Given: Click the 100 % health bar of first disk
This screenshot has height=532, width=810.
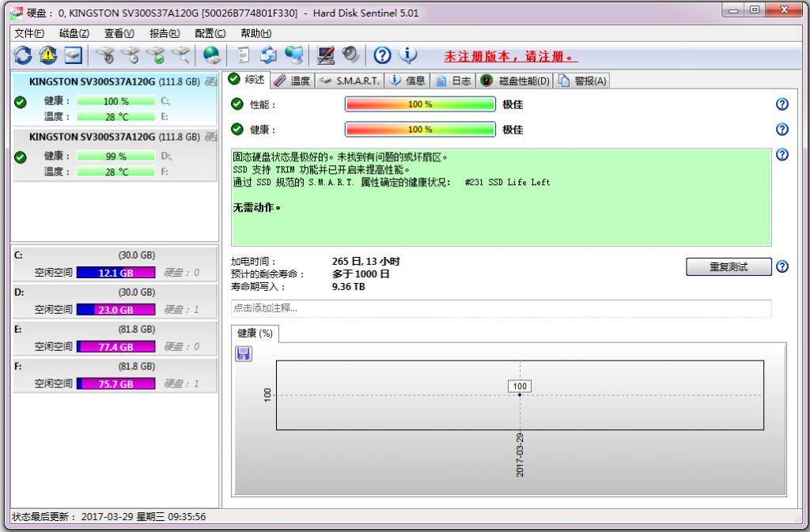Looking at the screenshot, I should [115, 101].
